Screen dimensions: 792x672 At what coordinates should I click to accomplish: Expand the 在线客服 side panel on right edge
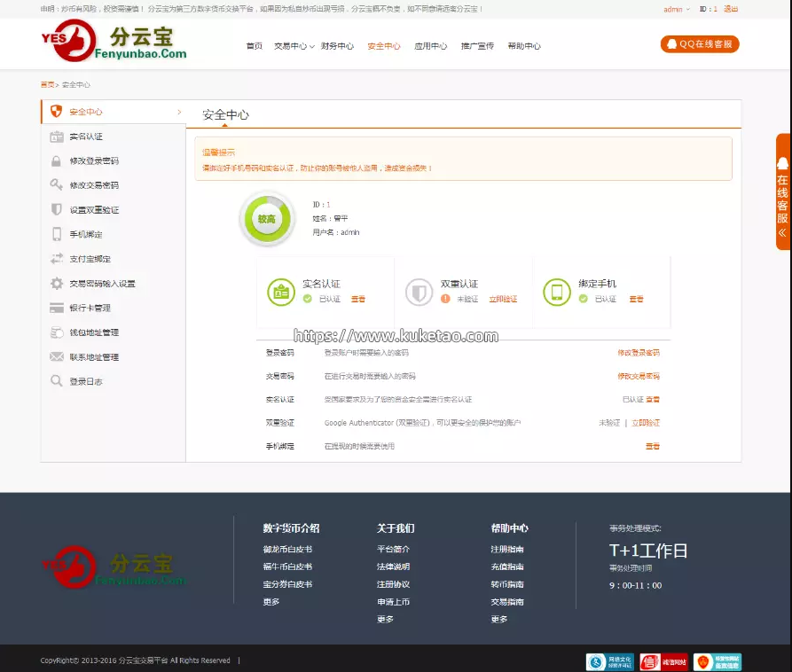[782, 192]
